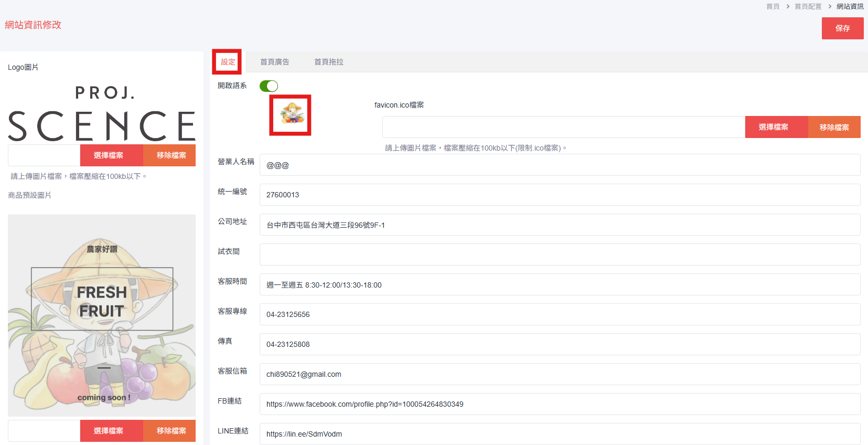Click the 網站資訊 breadcrumb item
The width and height of the screenshot is (868, 445).
click(850, 6)
